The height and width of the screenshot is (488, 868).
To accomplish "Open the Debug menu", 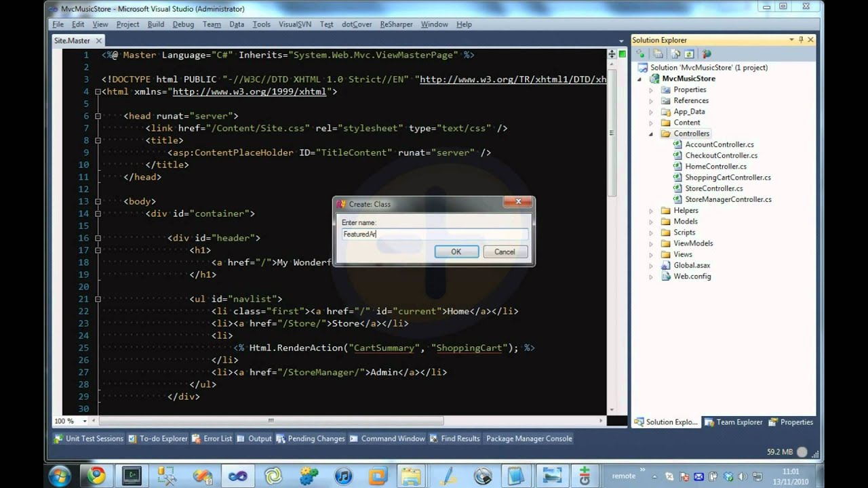I will [x=183, y=24].
